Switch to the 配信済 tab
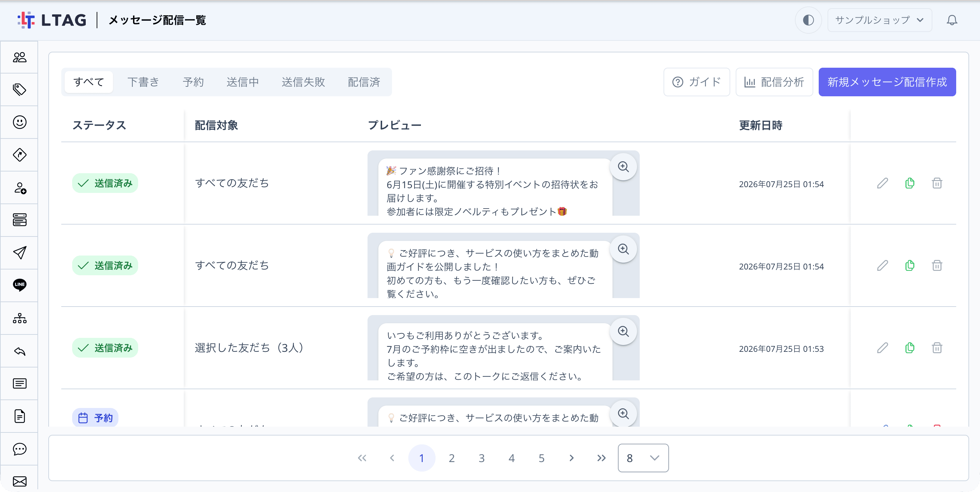Image resolution: width=980 pixels, height=492 pixels. (364, 82)
